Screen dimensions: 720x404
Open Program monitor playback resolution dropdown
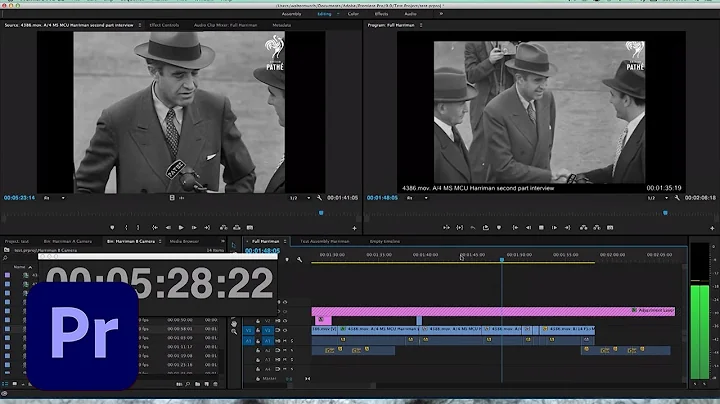tap(658, 198)
